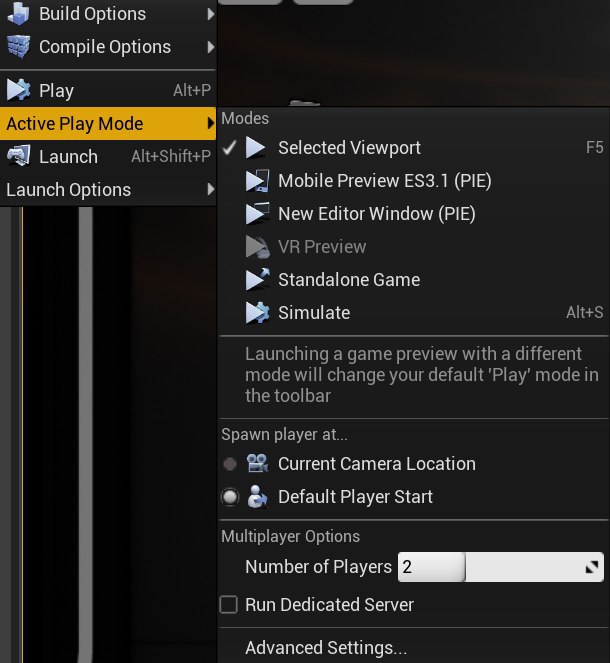Click the Number of Players slider
The image size is (610, 663).
501,567
